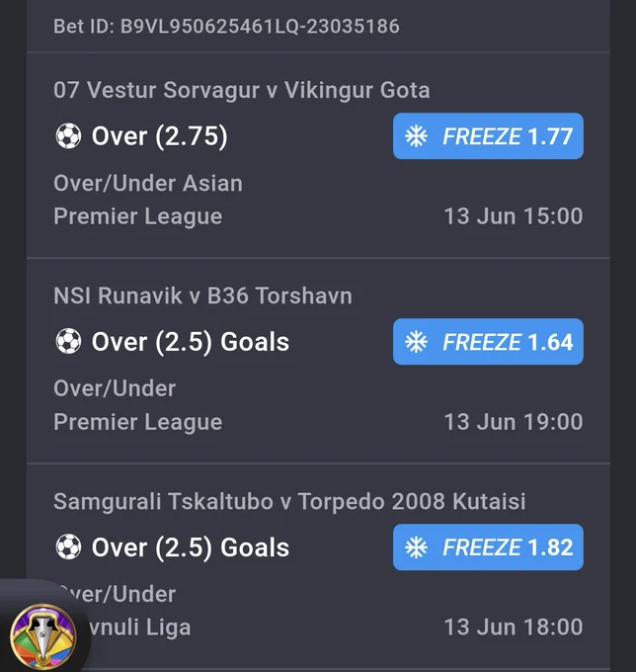Open the colorful spin wheel game icon
636x672 pixels.
[x=42, y=636]
